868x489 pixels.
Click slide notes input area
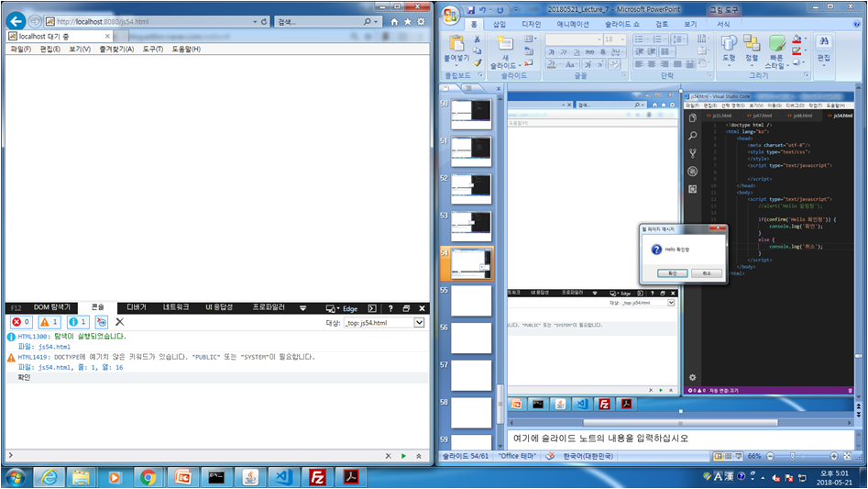click(680, 439)
